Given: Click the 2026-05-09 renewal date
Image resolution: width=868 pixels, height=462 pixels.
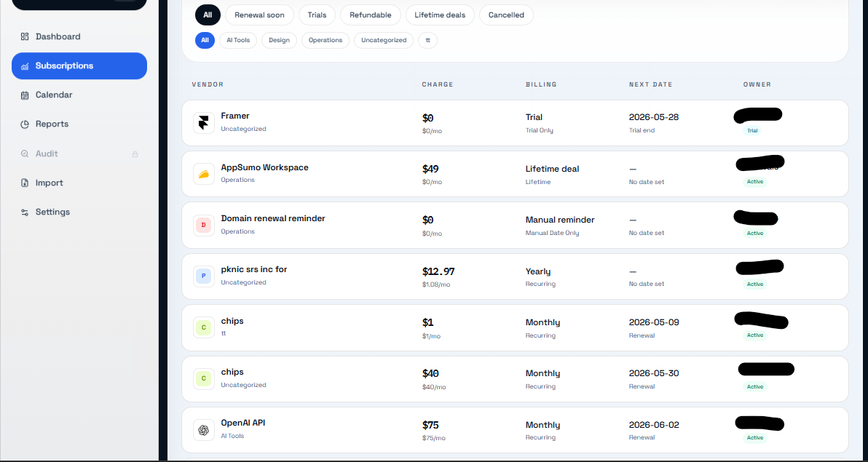Looking at the screenshot, I should click(654, 322).
